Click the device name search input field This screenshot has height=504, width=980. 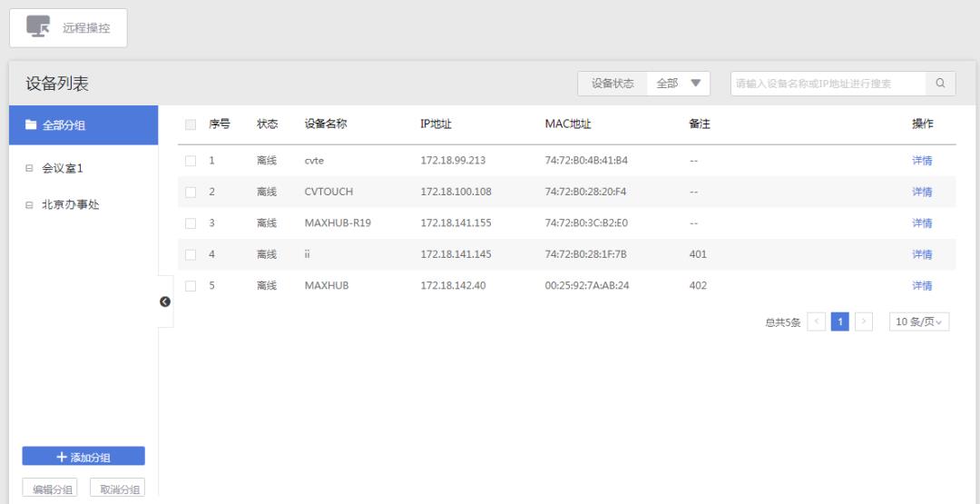coord(828,84)
